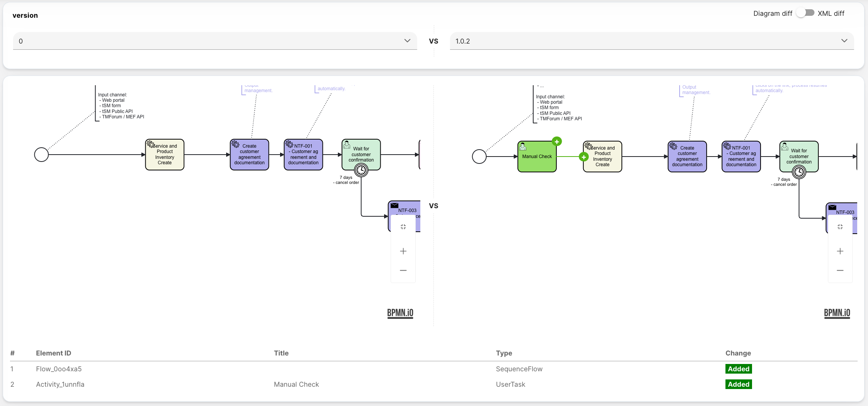Toggle the Diagram diff / XML diff switch
The height and width of the screenshot is (406, 868).
coord(805,13)
